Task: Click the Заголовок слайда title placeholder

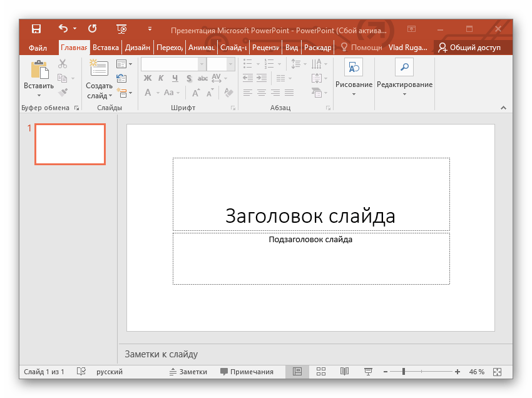Action: click(311, 194)
